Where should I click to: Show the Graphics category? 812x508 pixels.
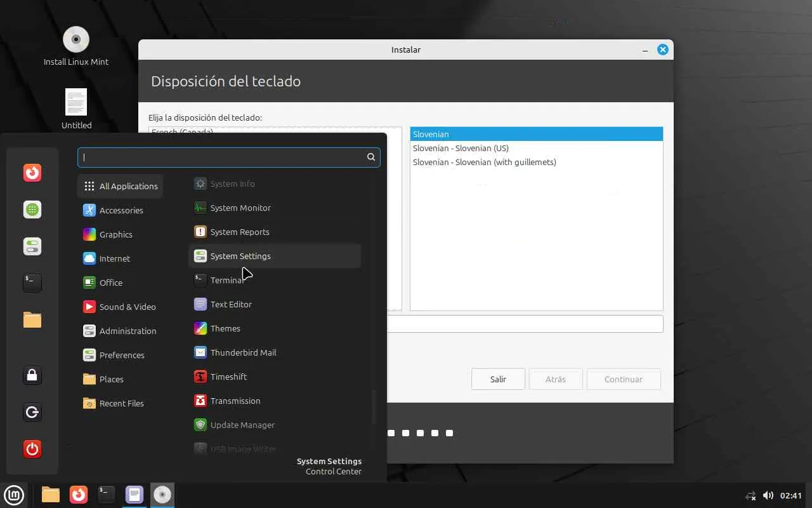coord(121,234)
